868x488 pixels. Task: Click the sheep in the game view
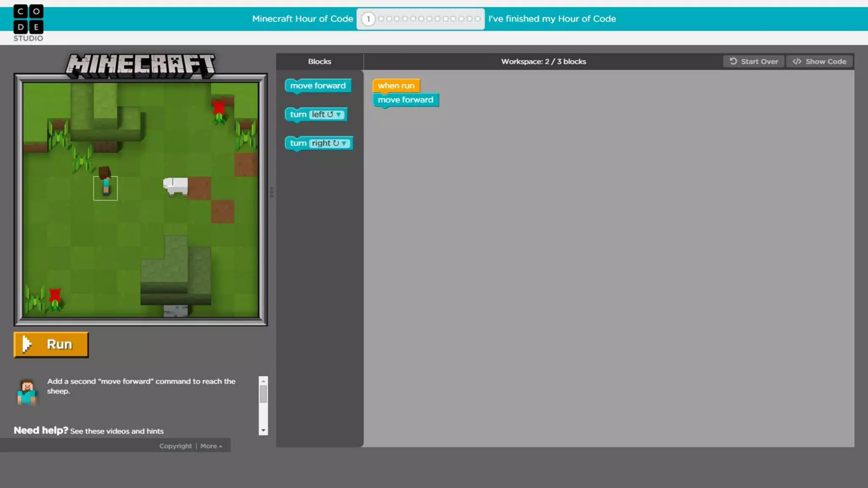(175, 186)
